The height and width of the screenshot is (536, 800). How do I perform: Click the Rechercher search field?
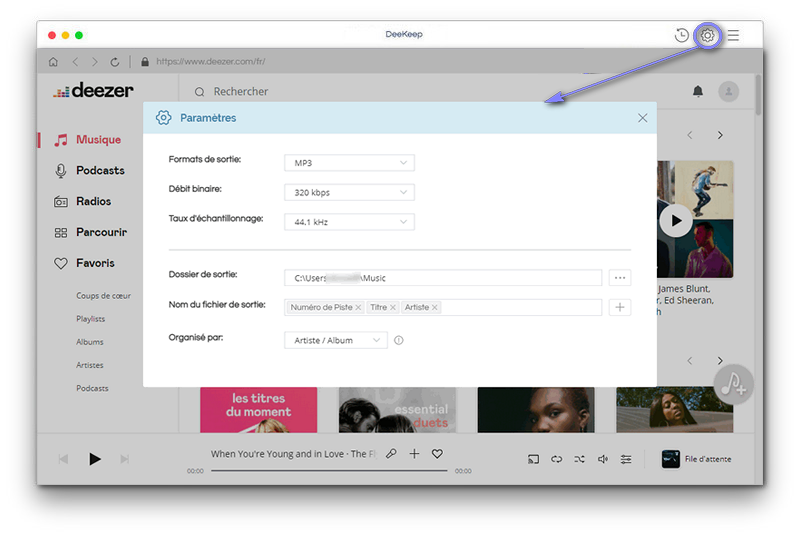pos(240,92)
